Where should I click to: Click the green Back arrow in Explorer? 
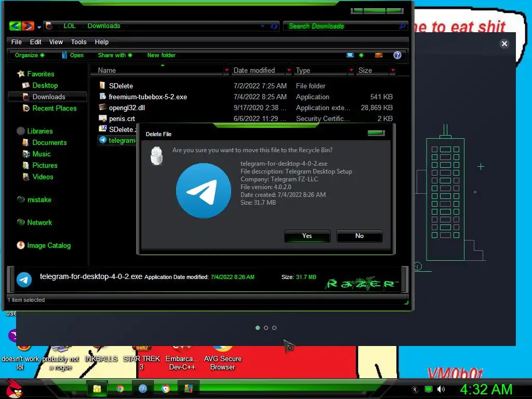[x=15, y=26]
